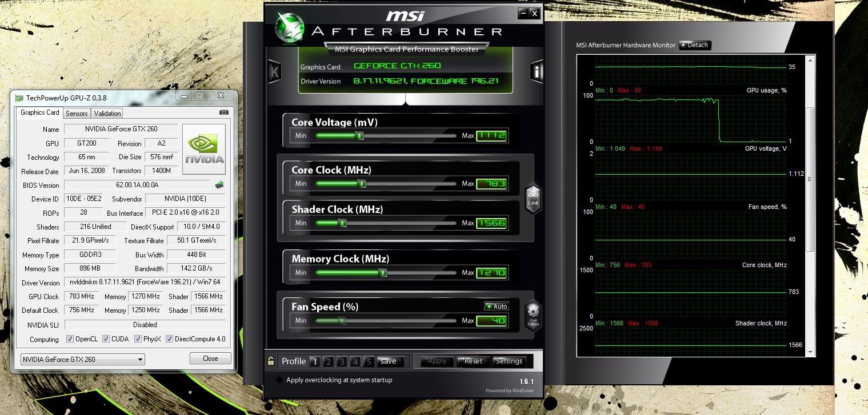The width and height of the screenshot is (868, 415).
Task: Click the Bandwidth value 142.2 GB/s
Action: (197, 268)
